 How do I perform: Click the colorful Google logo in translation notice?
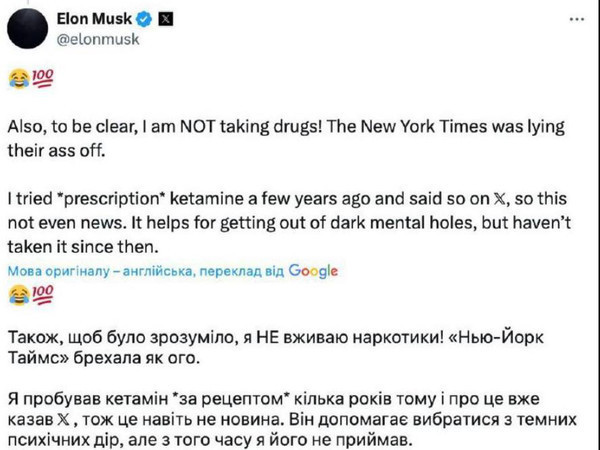(x=313, y=271)
